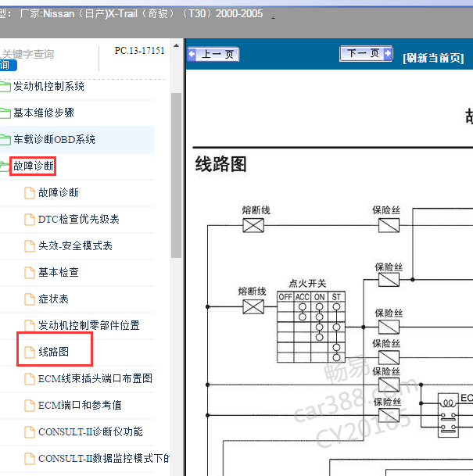Viewport: 473px width, 476px height.
Task: Click page icon next to 基本检查
Action: [x=30, y=273]
